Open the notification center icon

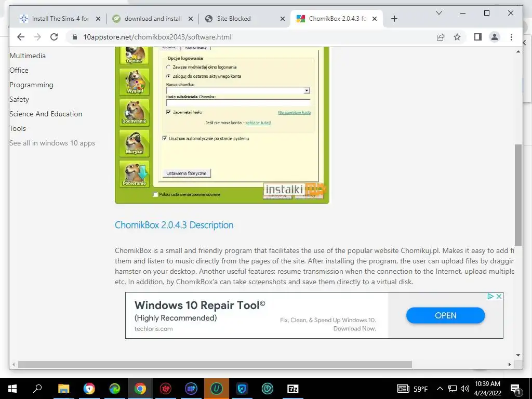(x=515, y=389)
